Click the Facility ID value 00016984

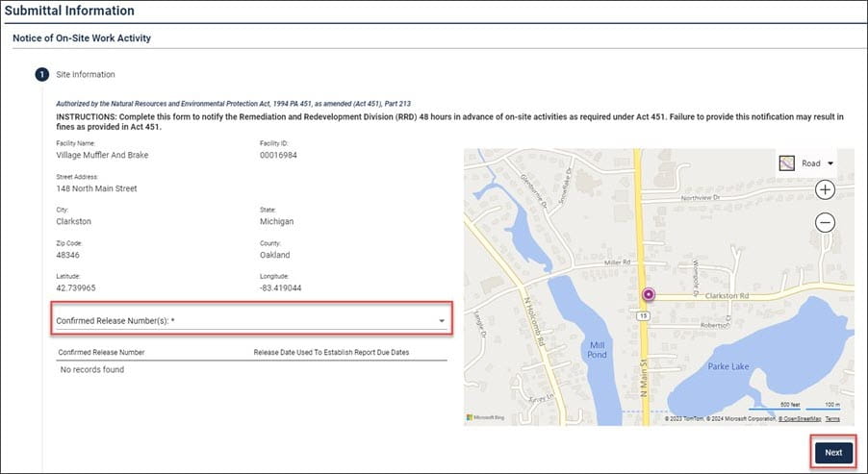278,156
